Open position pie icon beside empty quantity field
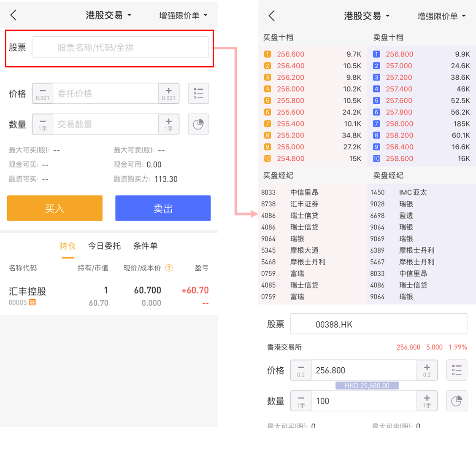 point(198,124)
